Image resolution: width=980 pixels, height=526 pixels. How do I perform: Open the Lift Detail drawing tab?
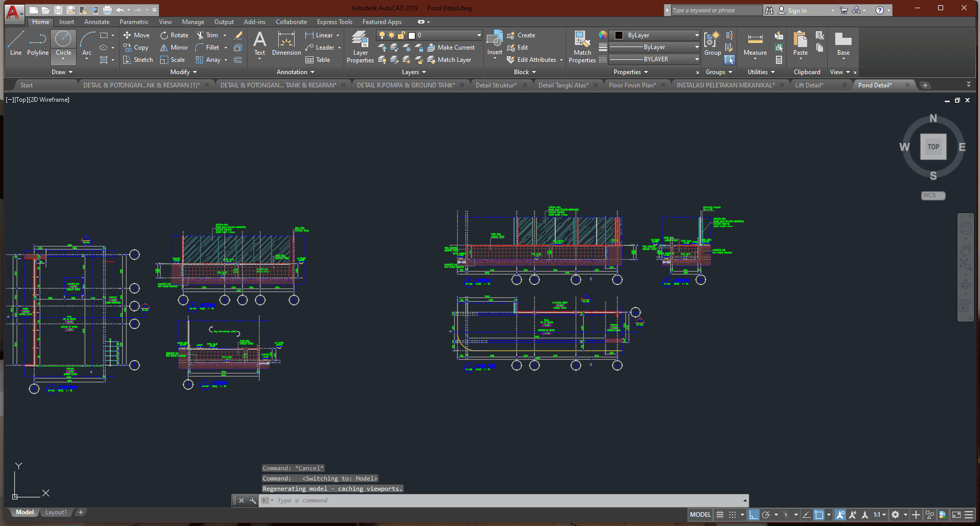point(809,85)
